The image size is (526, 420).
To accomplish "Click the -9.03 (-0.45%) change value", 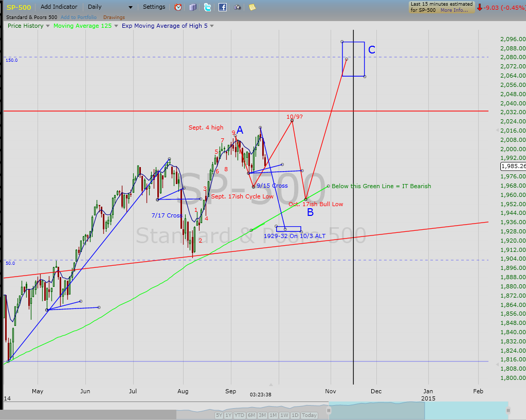I will point(504,7).
